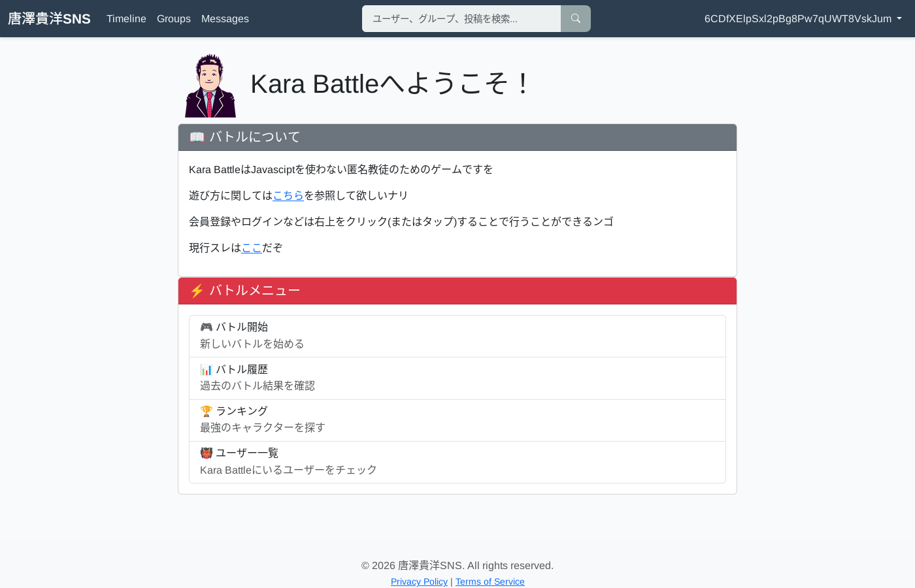Go to the 唐澤貴洋SNS home brand
Viewport: 915px width, 588px height.
click(49, 19)
